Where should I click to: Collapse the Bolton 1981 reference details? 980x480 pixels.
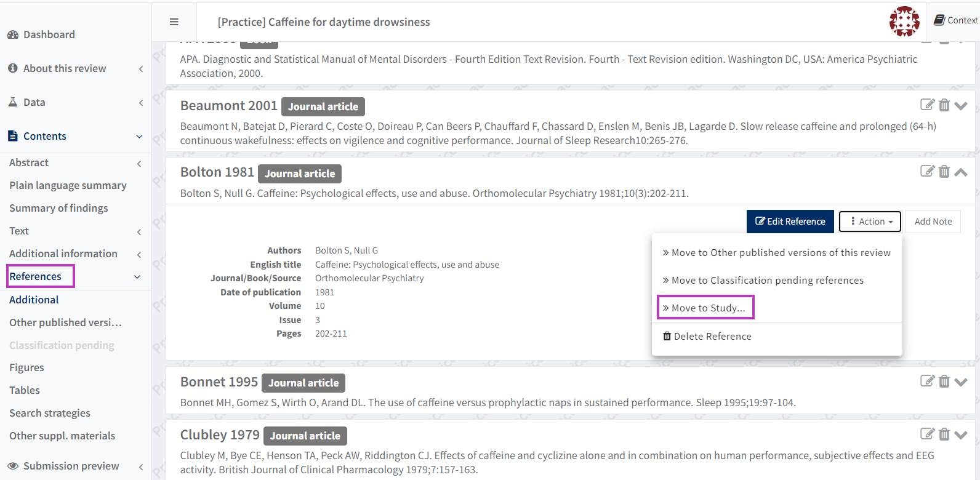[961, 172]
